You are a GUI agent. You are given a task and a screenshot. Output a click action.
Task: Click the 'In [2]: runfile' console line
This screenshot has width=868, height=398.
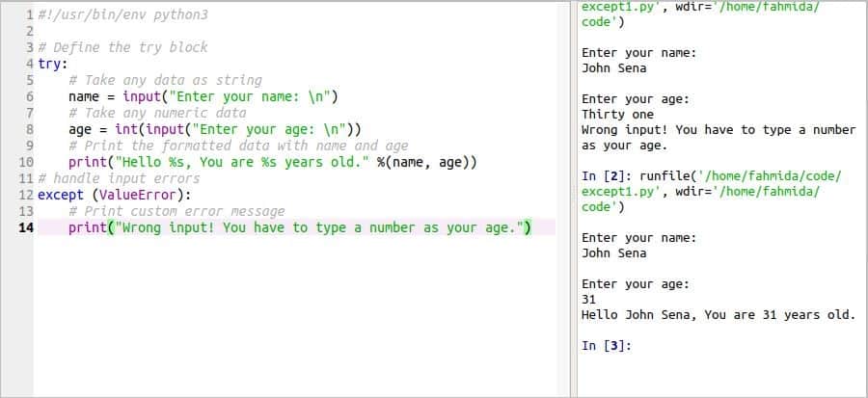(712, 176)
